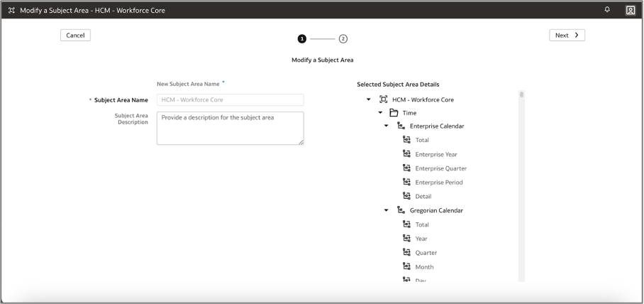This screenshot has width=644, height=304.
Task: Click the Gregorian Calendar hierarchy icon
Action: [401, 210]
